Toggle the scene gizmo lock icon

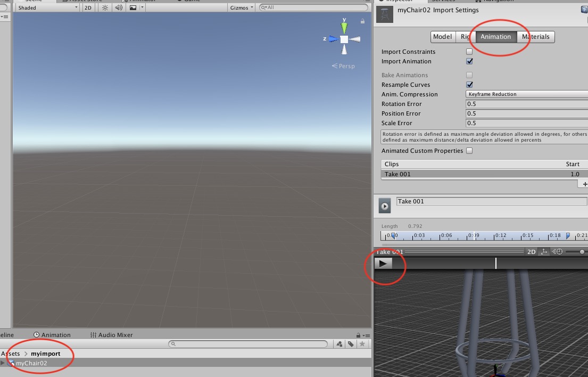click(362, 21)
